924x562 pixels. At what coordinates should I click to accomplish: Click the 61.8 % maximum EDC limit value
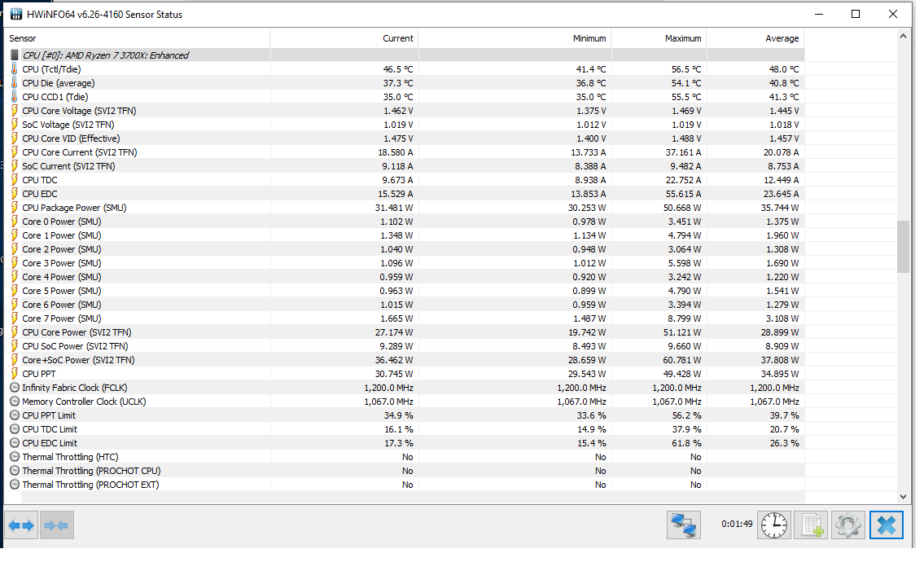tap(686, 443)
